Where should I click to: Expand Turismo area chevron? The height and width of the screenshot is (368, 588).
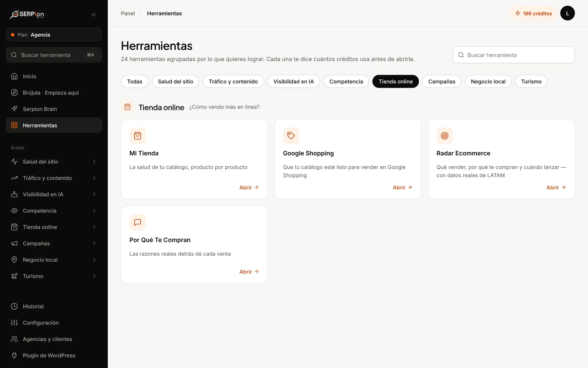tap(94, 276)
